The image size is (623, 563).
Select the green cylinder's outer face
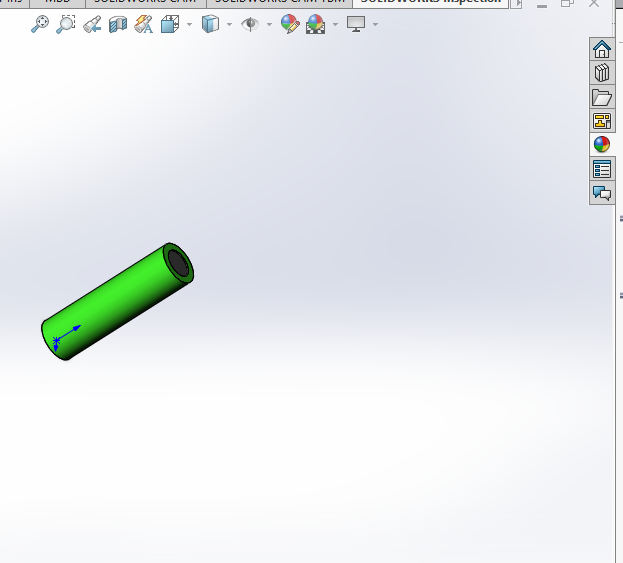coord(115,298)
